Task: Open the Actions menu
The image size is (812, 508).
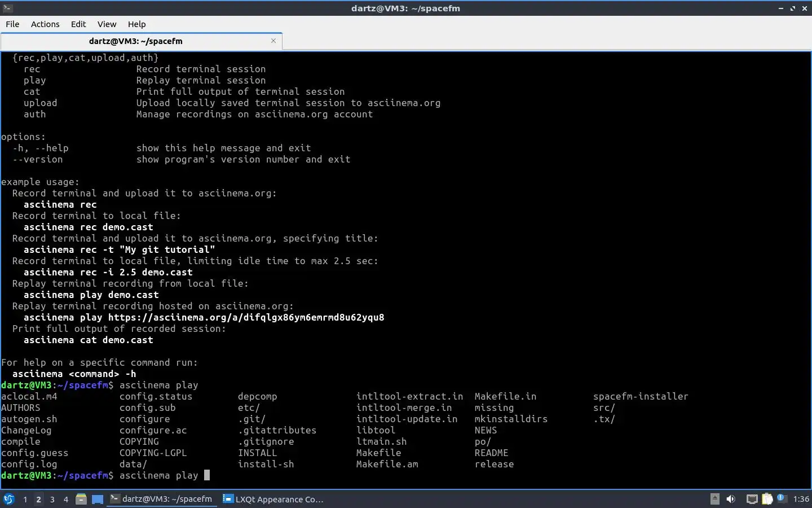Action: (45, 24)
